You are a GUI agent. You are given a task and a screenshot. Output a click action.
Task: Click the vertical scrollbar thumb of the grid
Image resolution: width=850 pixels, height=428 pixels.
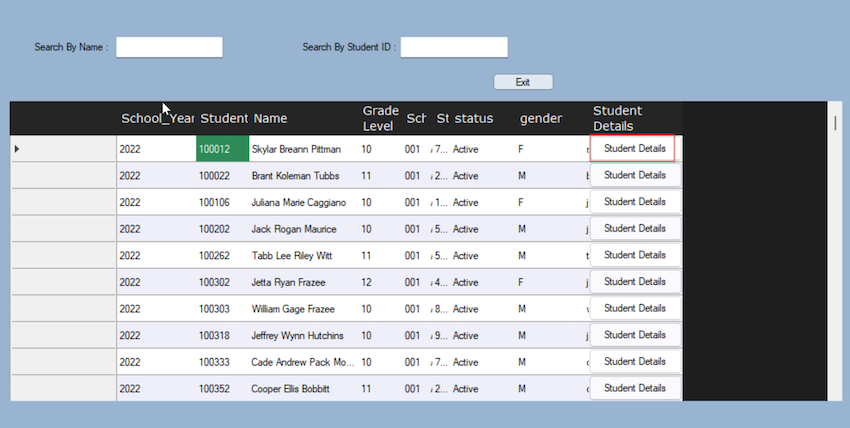(835, 122)
